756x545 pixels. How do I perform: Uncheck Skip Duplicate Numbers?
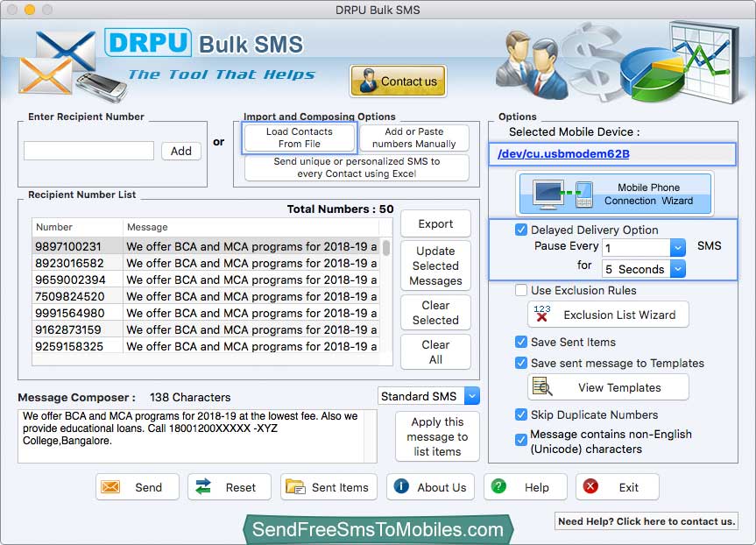(x=521, y=414)
